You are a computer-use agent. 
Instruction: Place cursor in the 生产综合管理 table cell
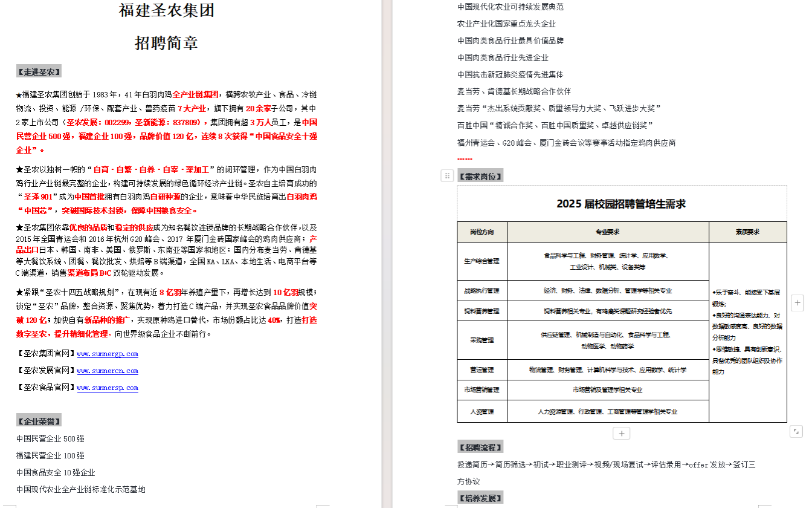482,261
